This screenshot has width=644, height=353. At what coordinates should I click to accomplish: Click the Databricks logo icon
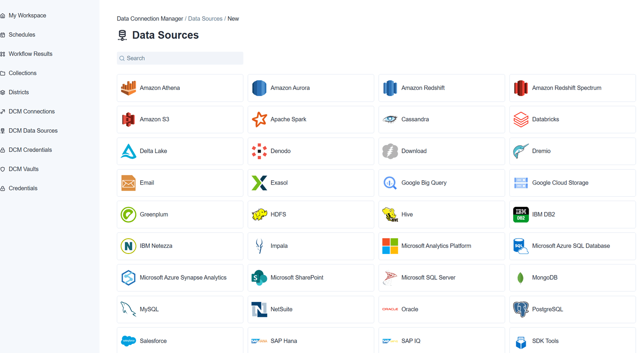(x=521, y=120)
